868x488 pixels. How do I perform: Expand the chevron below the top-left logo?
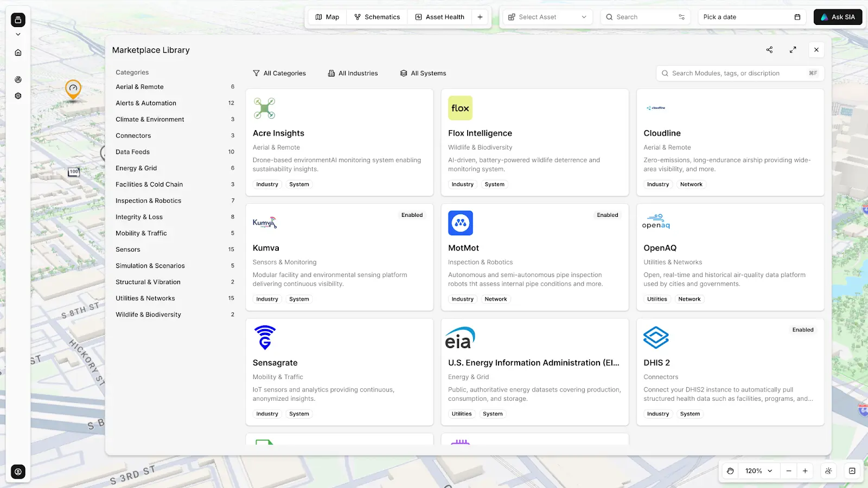(x=18, y=34)
